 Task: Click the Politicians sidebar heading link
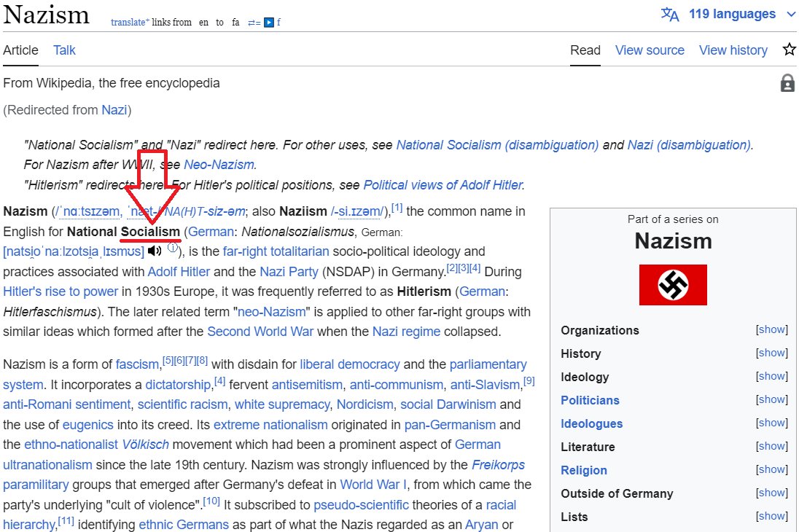point(590,401)
